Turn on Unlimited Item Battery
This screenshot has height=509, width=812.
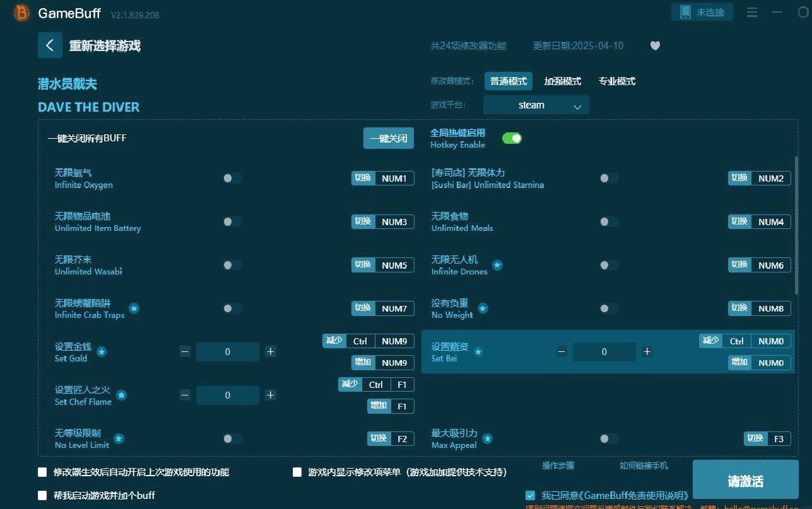232,221
